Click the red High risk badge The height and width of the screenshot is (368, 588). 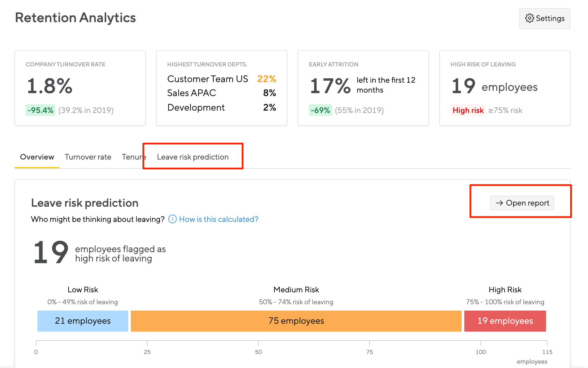point(468,110)
